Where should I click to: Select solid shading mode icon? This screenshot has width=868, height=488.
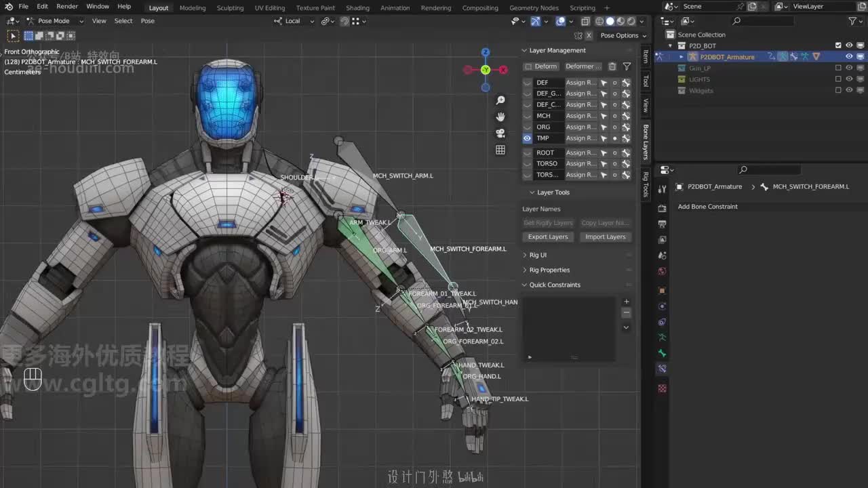[x=610, y=21]
